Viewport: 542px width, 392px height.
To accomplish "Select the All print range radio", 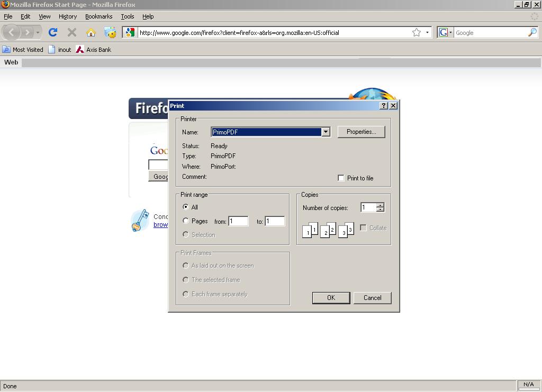I will pos(186,207).
